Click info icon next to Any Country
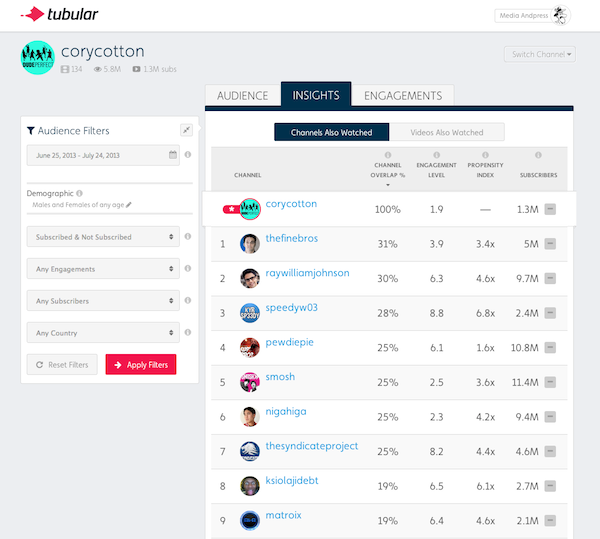Screen dimensions: 600x539 (188, 333)
